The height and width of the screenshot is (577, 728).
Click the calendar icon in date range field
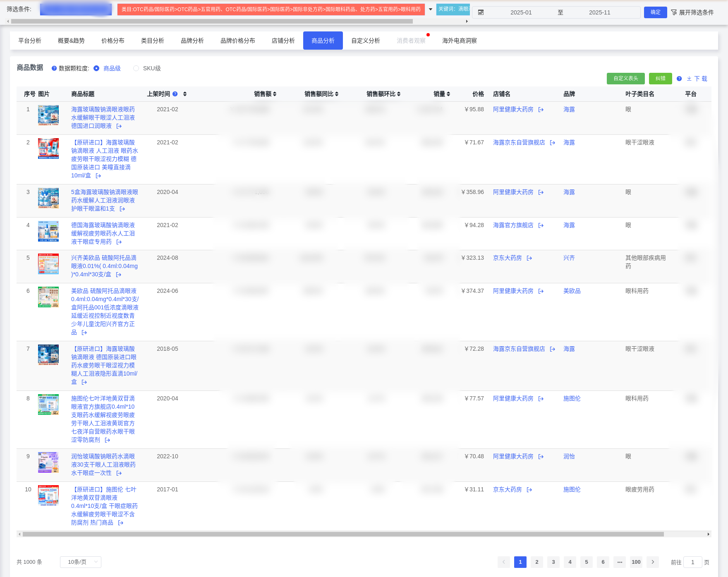point(481,12)
